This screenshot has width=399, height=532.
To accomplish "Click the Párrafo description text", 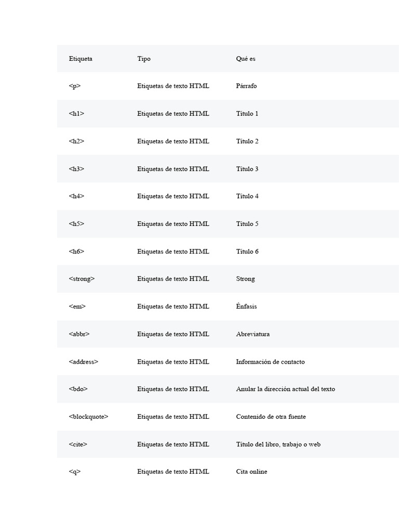I will pyautogui.click(x=246, y=86).
